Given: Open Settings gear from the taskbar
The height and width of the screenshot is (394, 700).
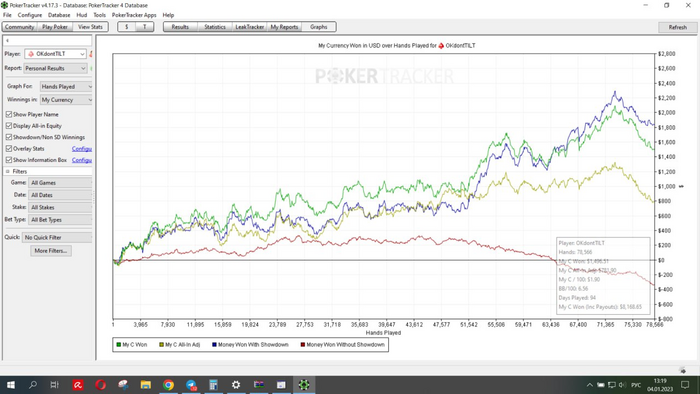Looking at the screenshot, I should point(236,385).
